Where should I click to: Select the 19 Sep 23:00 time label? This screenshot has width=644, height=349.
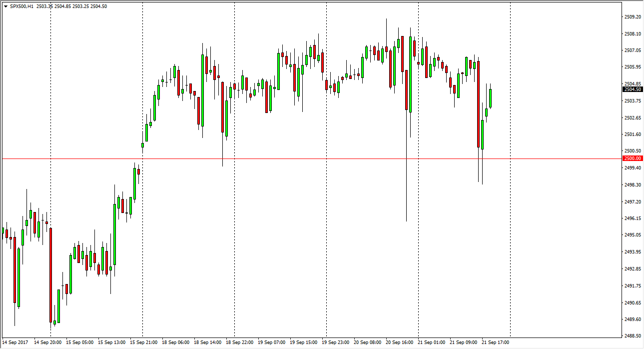[335, 342]
